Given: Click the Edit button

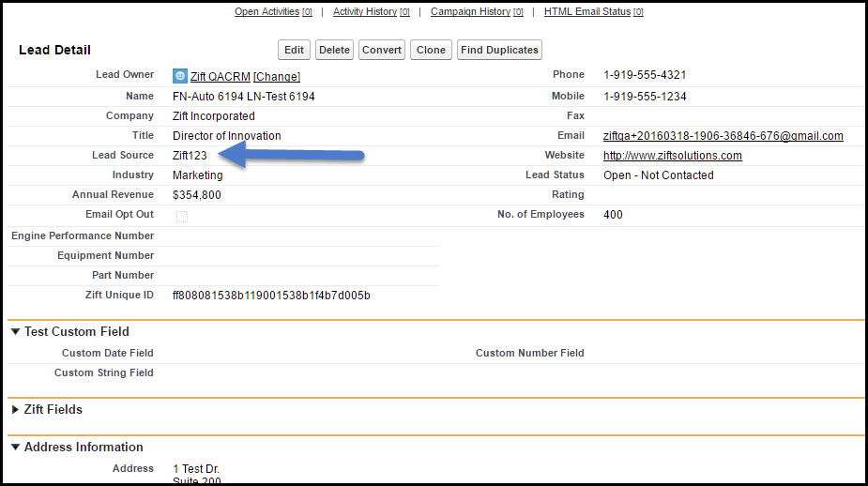Looking at the screenshot, I should click(x=294, y=50).
